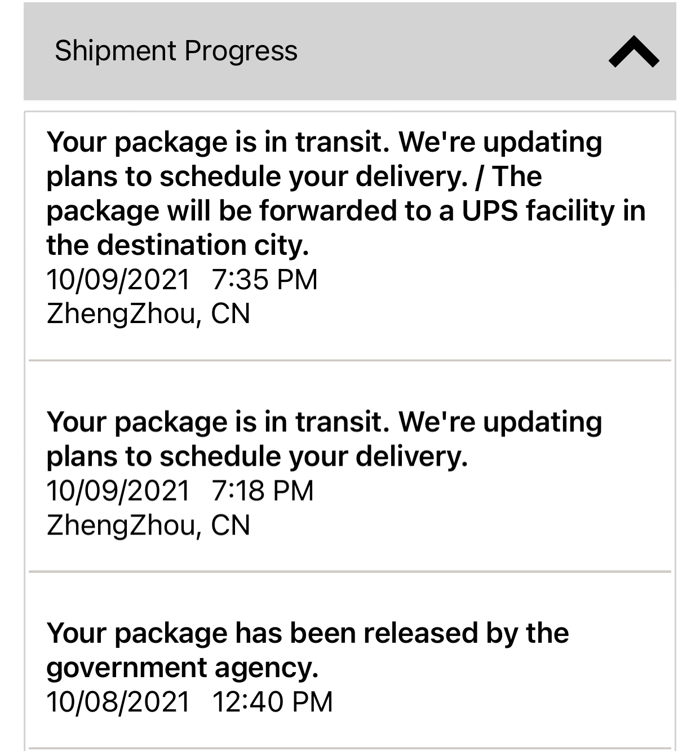
Task: Tap "package will be forwarded to a" text
Action: (250, 211)
